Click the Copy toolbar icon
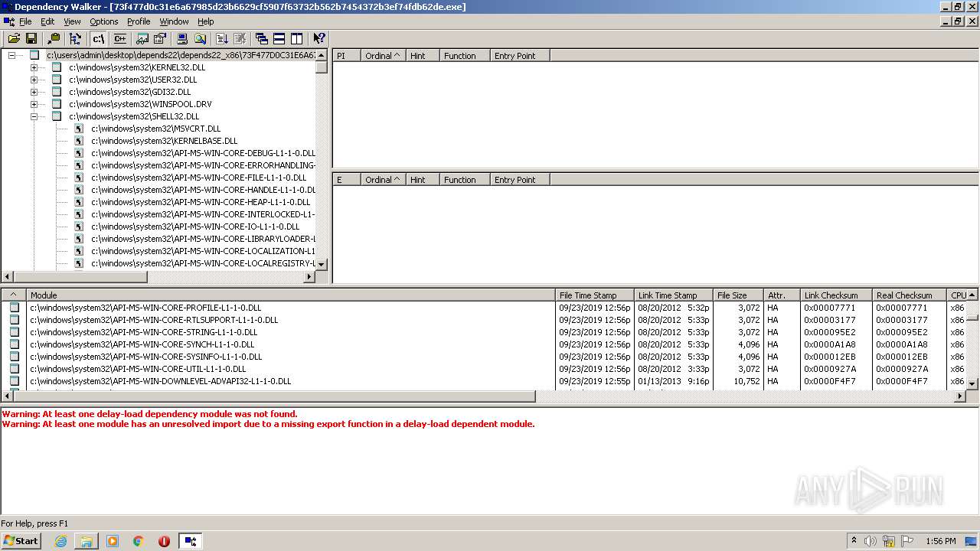The height and width of the screenshot is (551, 980). 54,38
